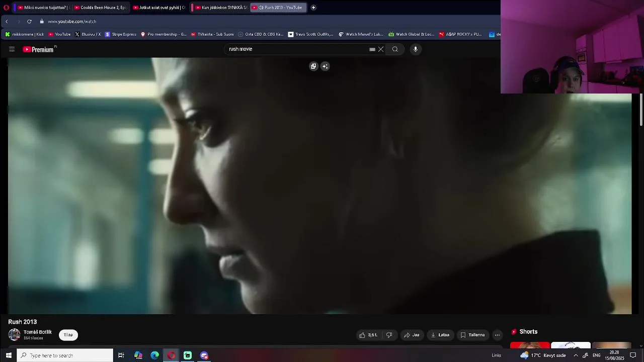
Task: Switch to 'Coulda Been House 2' tab
Action: coord(101,8)
